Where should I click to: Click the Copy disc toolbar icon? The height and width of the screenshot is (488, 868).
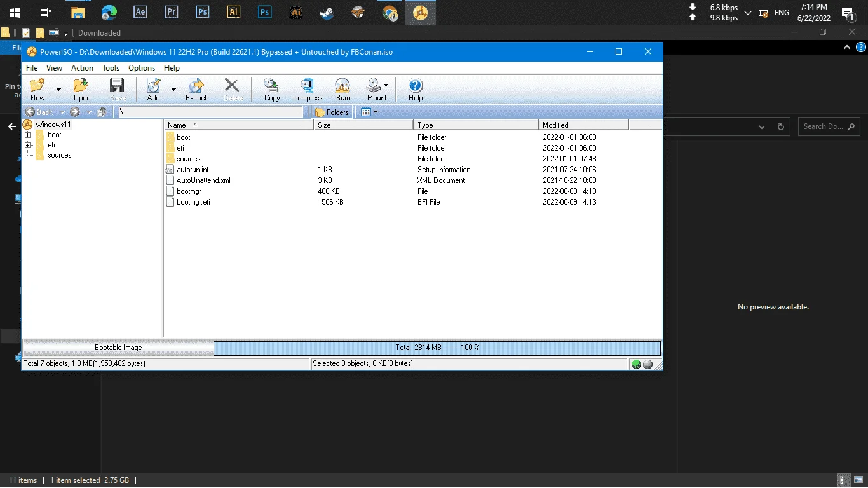click(272, 86)
